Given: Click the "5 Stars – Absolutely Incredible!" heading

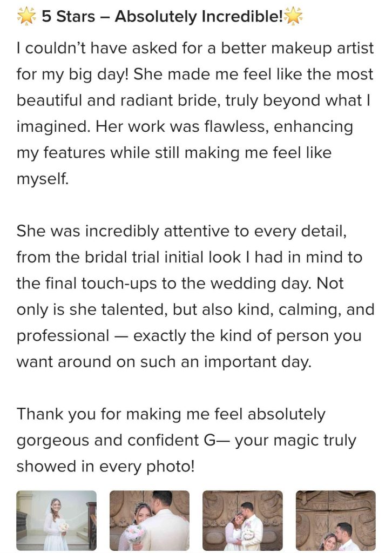Looking at the screenshot, I should pyautogui.click(x=161, y=17).
